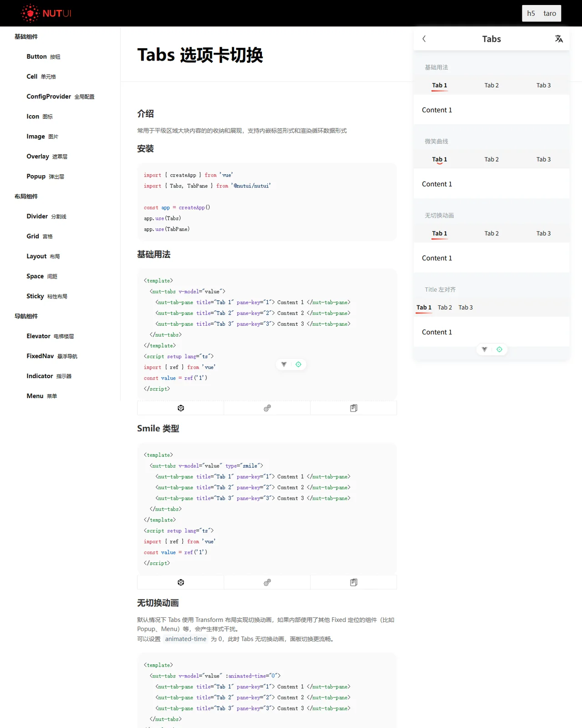Viewport: 582px width, 728px height.
Task: Go to ConfigProvider 全局配置 in the sidebar
Action: [x=60, y=96]
